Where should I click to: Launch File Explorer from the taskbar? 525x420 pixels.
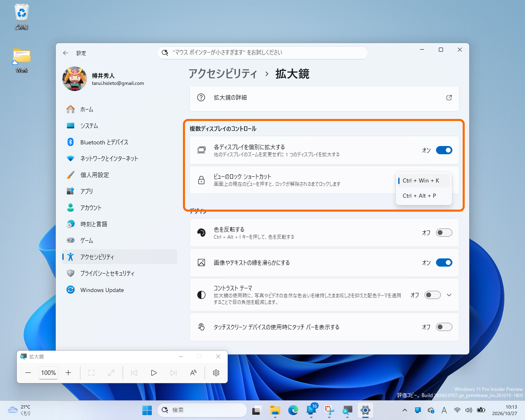pos(275,410)
